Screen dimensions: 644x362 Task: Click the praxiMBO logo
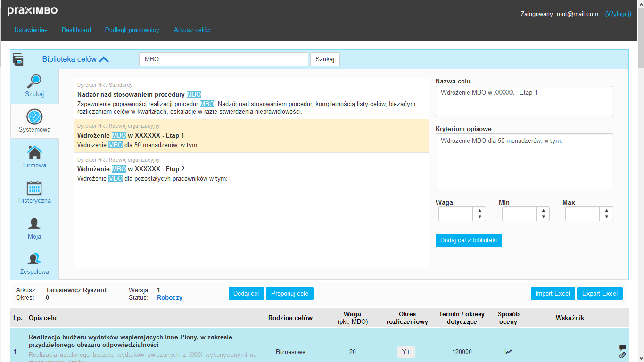pos(32,11)
